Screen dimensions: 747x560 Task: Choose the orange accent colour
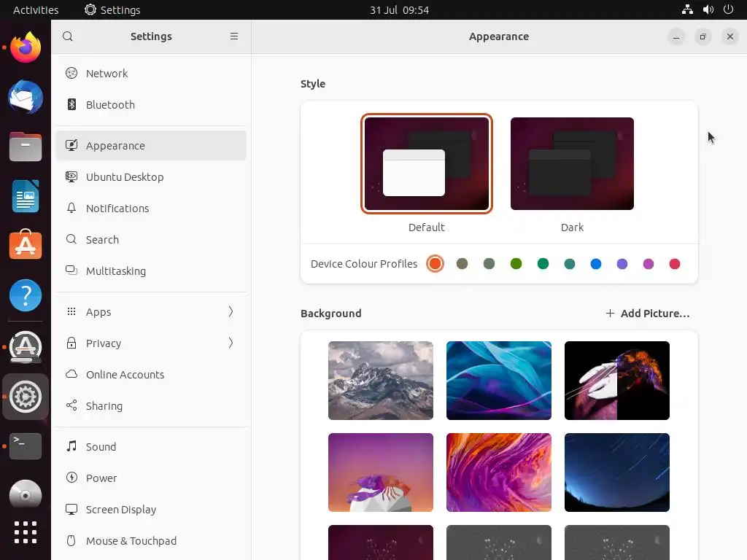(x=435, y=264)
